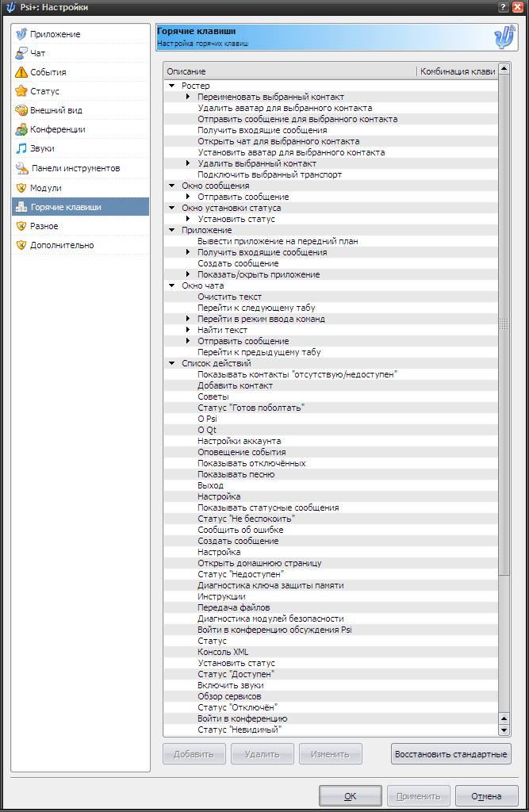The image size is (529, 812).
Task: Click the Отмена button
Action: tap(486, 796)
